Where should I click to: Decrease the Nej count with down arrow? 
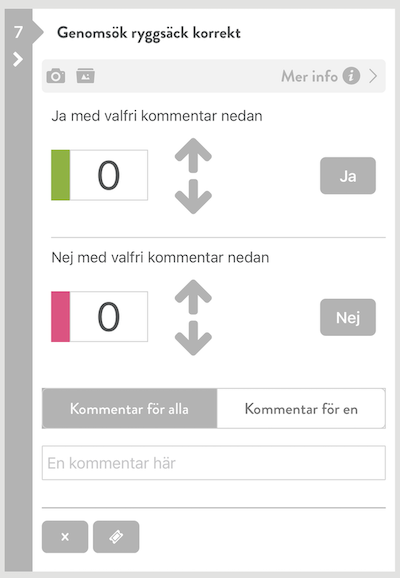[x=193, y=338]
